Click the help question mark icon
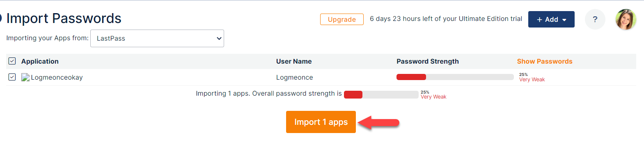The image size is (644, 163). click(595, 19)
